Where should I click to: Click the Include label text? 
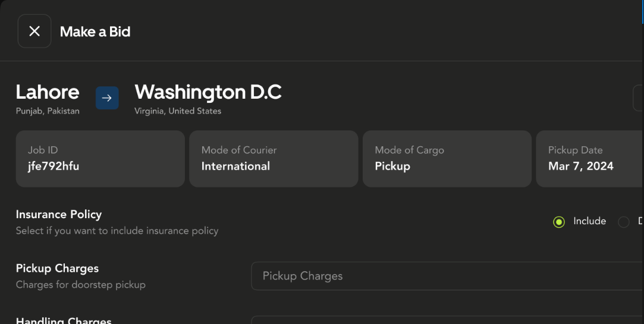click(x=589, y=221)
